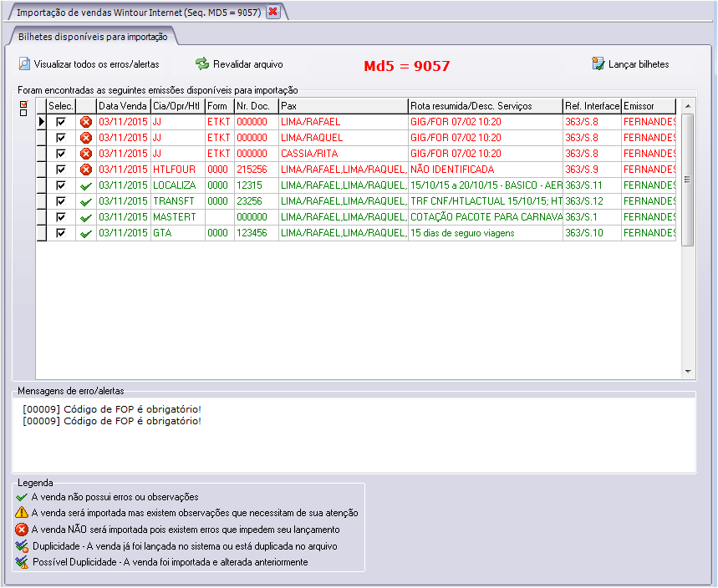The width and height of the screenshot is (718, 588).
Task: Click the first FOP error message line
Action: (112, 409)
